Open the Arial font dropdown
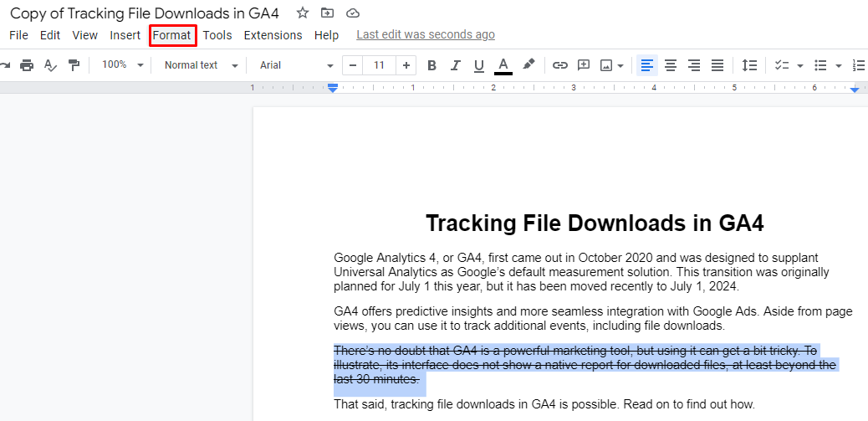 (296, 65)
